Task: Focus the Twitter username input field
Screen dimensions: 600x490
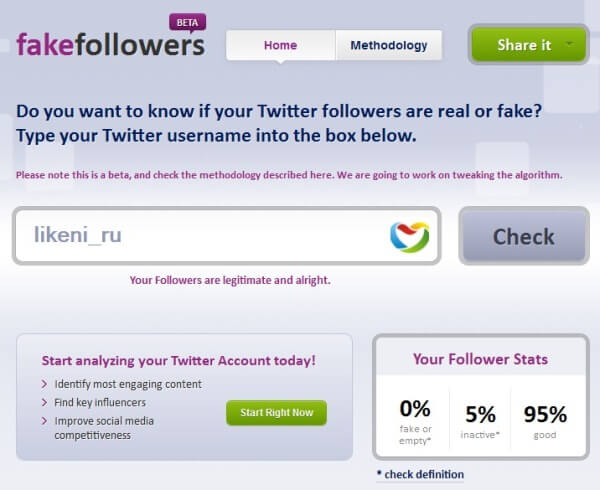Action: pyautogui.click(x=200, y=237)
